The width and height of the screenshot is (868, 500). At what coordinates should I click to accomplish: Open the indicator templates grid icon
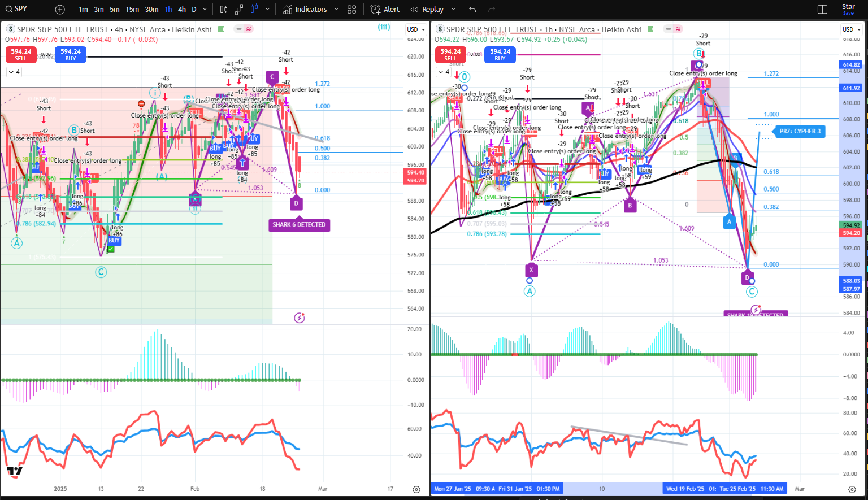352,10
